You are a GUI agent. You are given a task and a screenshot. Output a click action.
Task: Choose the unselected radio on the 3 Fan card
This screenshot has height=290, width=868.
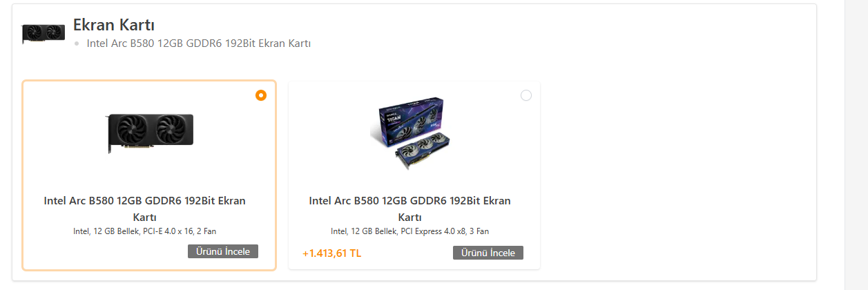pos(526,95)
